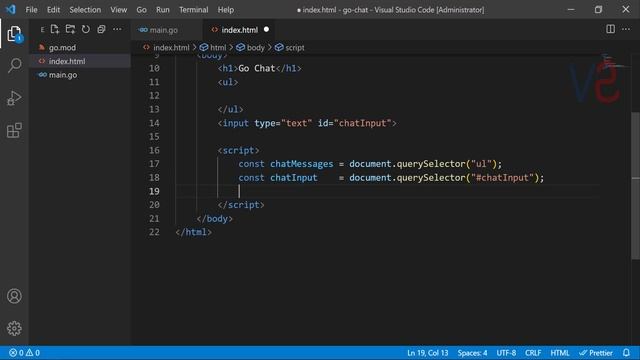Open explorer More Actions ellipsis

(x=117, y=29)
